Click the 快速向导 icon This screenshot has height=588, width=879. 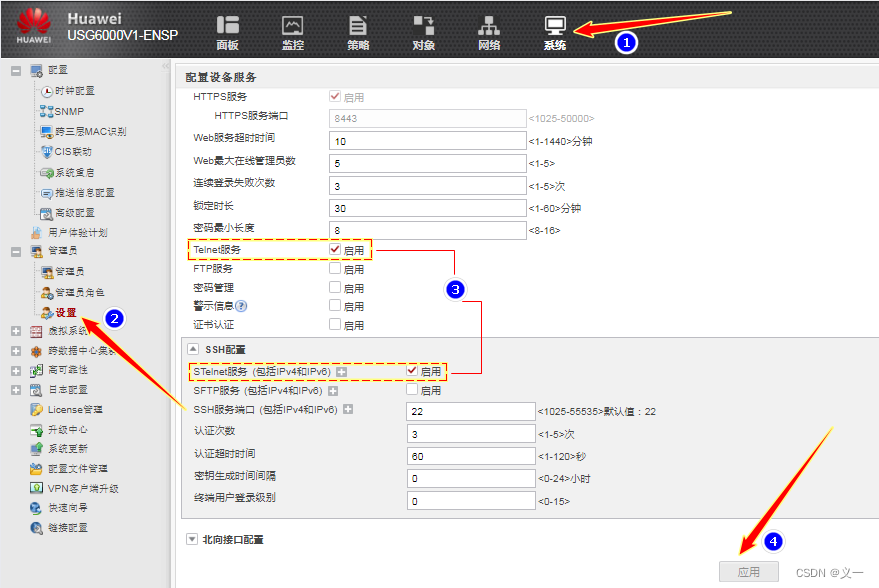point(36,508)
